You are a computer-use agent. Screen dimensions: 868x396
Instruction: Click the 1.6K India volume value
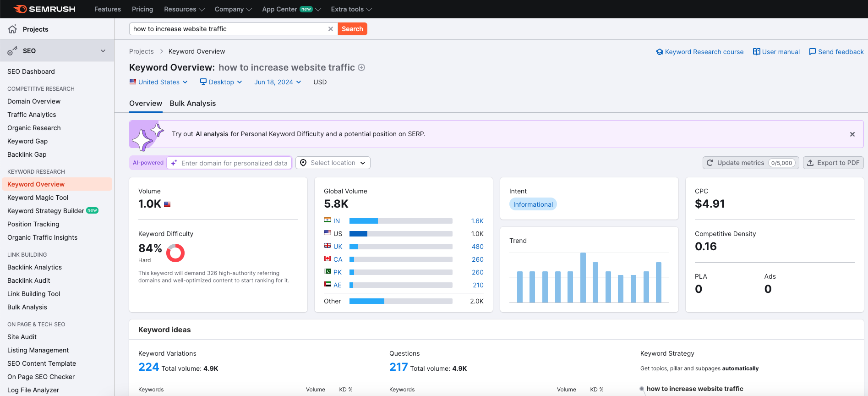477,221
